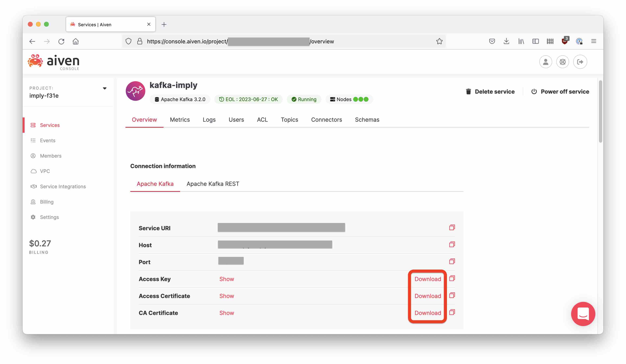
Task: Show the CA Certificate value
Action: 226,312
